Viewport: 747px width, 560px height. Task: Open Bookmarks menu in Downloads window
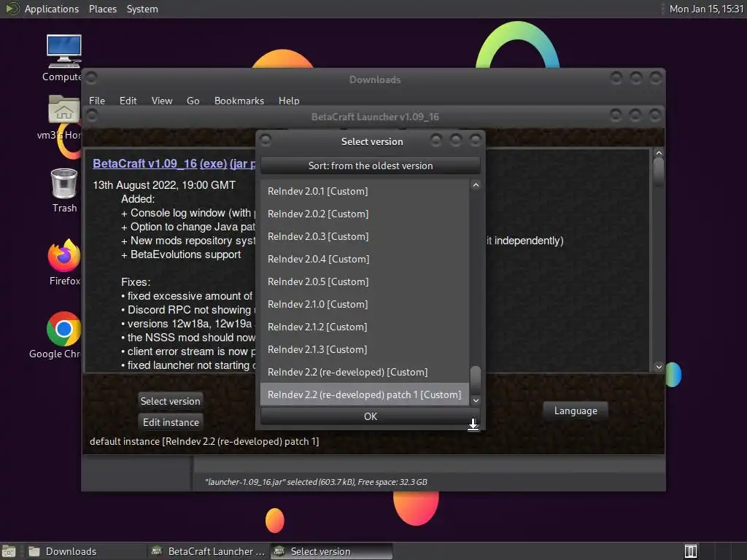pyautogui.click(x=239, y=101)
